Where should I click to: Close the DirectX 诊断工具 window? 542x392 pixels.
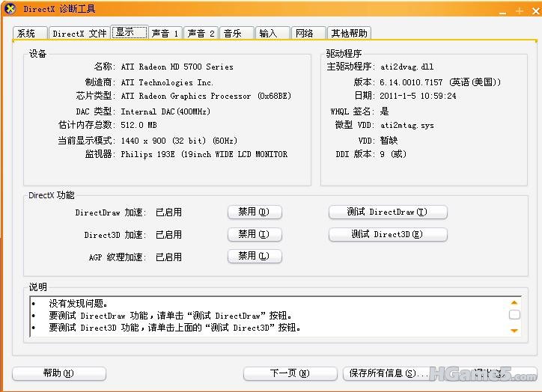click(536, 11)
